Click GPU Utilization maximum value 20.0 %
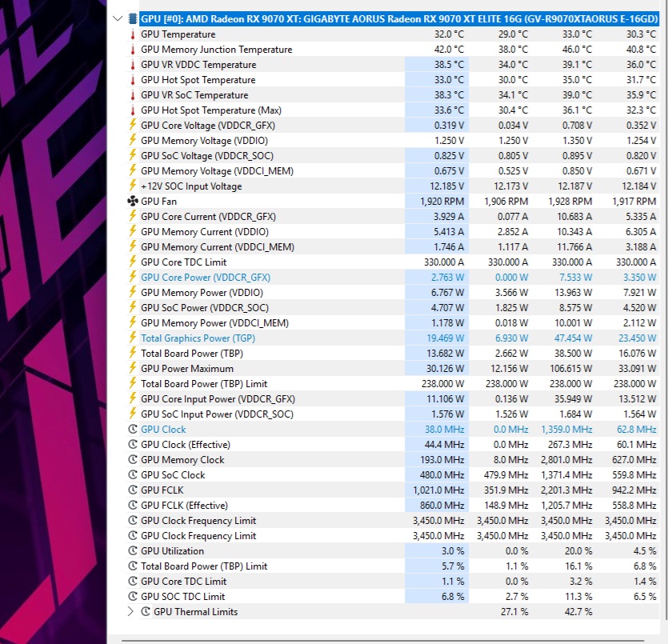The width and height of the screenshot is (668, 644). [578, 551]
